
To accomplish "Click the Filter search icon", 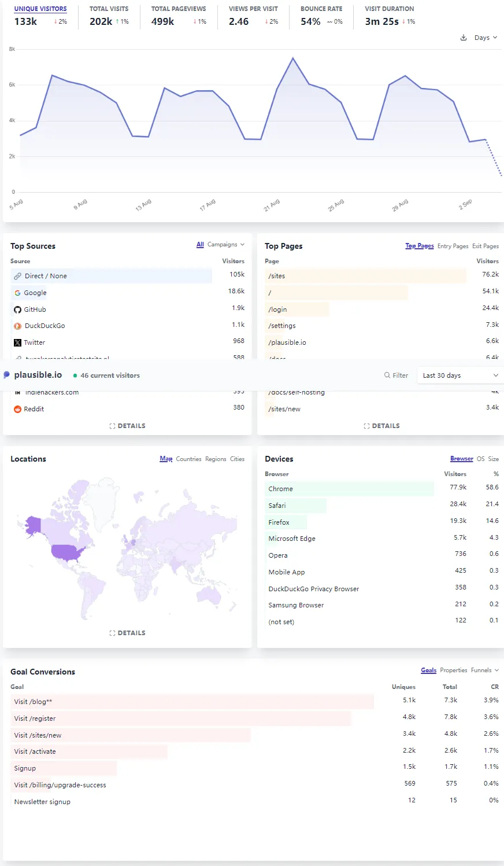I will tap(387, 375).
